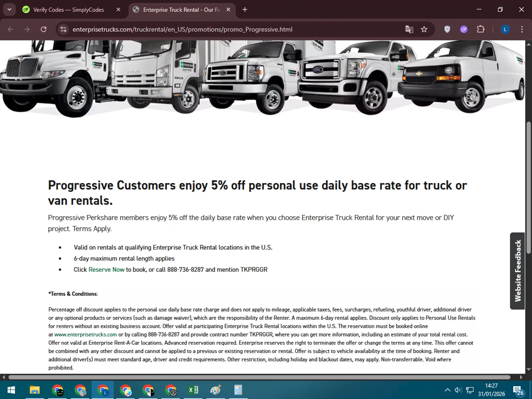Click the scroll right arrow of horizontal scrollbar
Image resolution: width=532 pixels, height=399 pixels.
(x=521, y=377)
